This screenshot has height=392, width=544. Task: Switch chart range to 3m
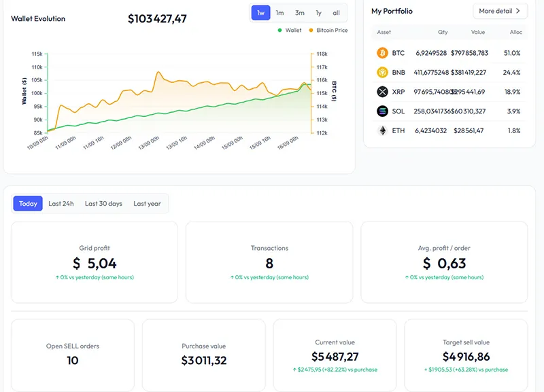coord(299,13)
